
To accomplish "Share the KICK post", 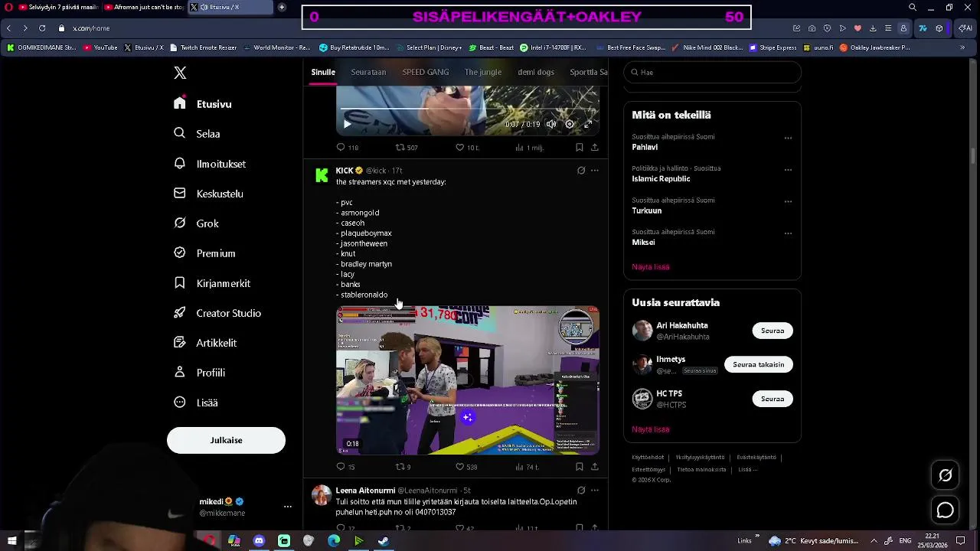I will 594,467.
